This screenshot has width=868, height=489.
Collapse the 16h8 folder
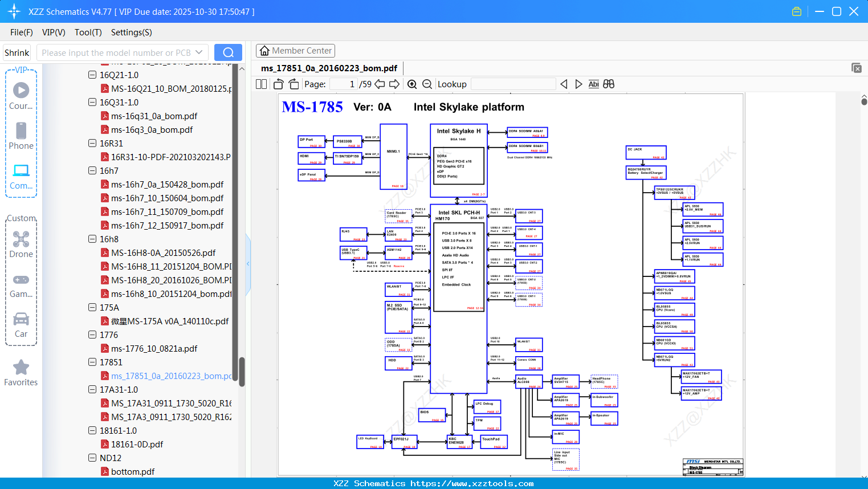pyautogui.click(x=92, y=239)
